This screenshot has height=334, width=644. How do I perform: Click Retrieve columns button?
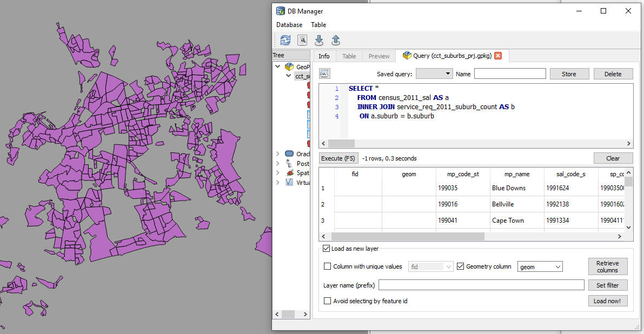coord(607,266)
